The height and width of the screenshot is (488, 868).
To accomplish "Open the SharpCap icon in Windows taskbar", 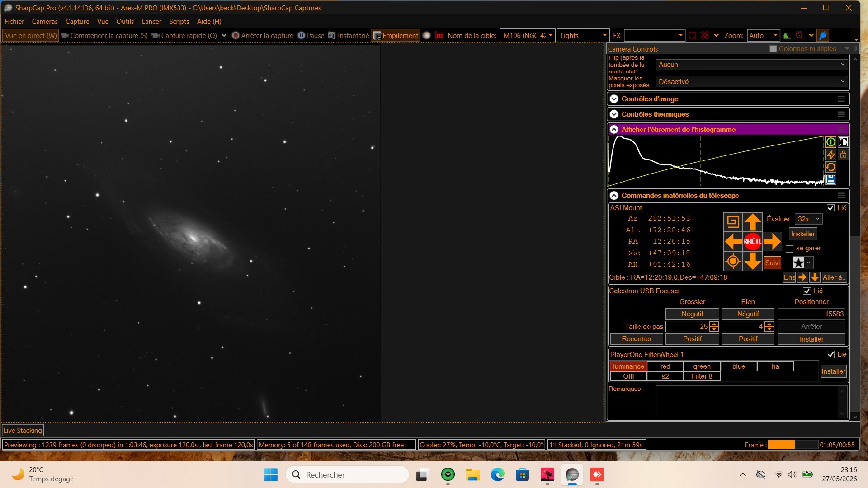I will [572, 474].
